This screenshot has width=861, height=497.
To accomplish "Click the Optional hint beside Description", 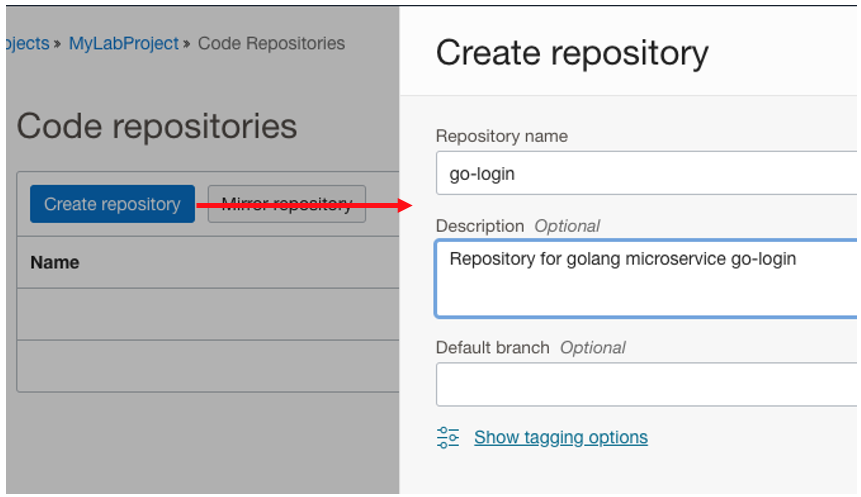I will click(567, 226).
